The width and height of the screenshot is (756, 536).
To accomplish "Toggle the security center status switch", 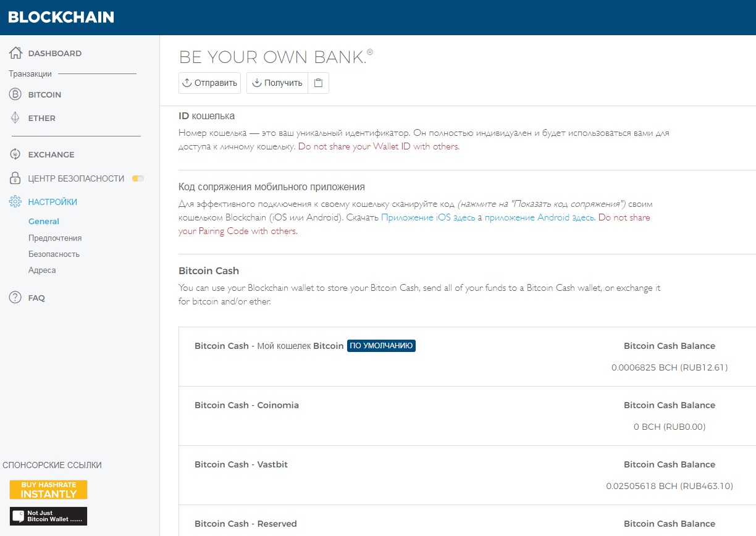I will pos(138,178).
